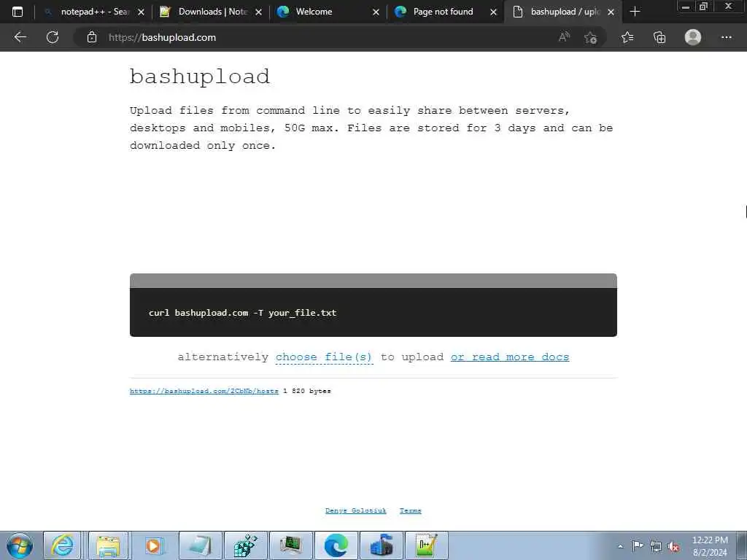This screenshot has width=747, height=560.
Task: Open the monitor app taskbar icon
Action: pos(291,545)
